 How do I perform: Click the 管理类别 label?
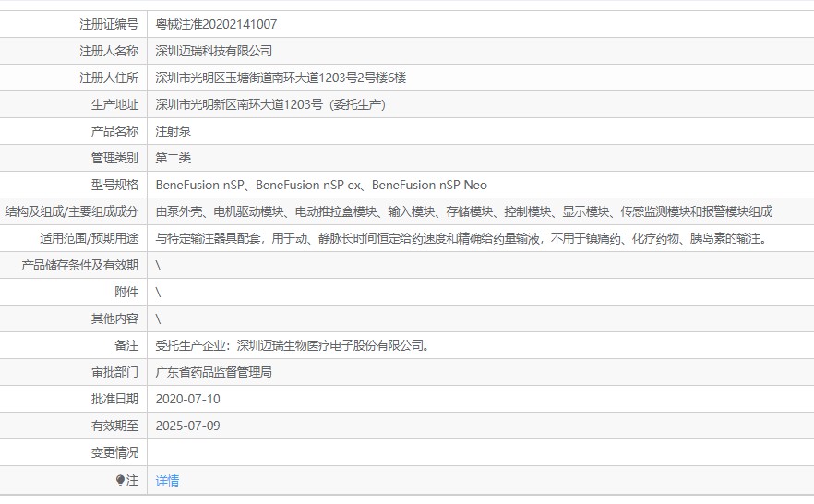(114, 159)
